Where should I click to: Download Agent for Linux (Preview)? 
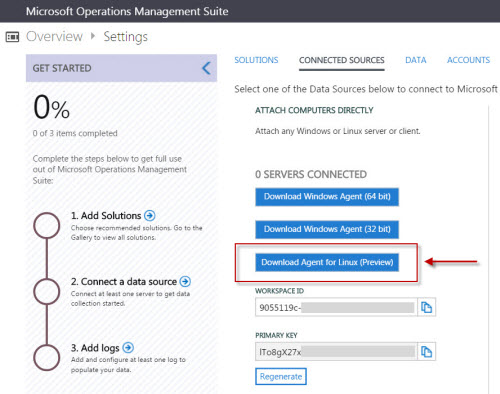(327, 262)
